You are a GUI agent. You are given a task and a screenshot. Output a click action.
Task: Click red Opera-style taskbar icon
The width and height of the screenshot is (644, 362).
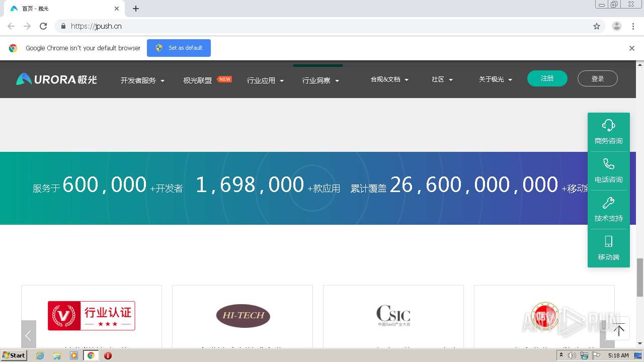pos(108,355)
